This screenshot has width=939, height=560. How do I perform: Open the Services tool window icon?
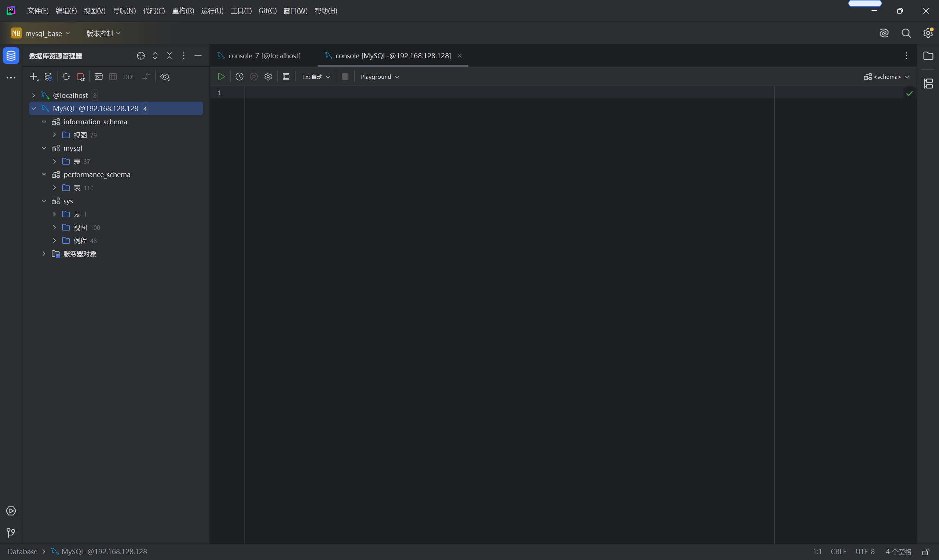coord(11,511)
